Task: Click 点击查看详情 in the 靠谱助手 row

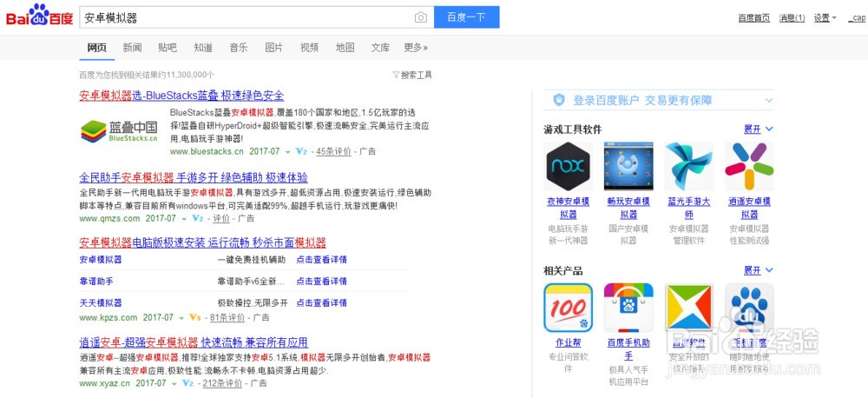Action: [322, 281]
